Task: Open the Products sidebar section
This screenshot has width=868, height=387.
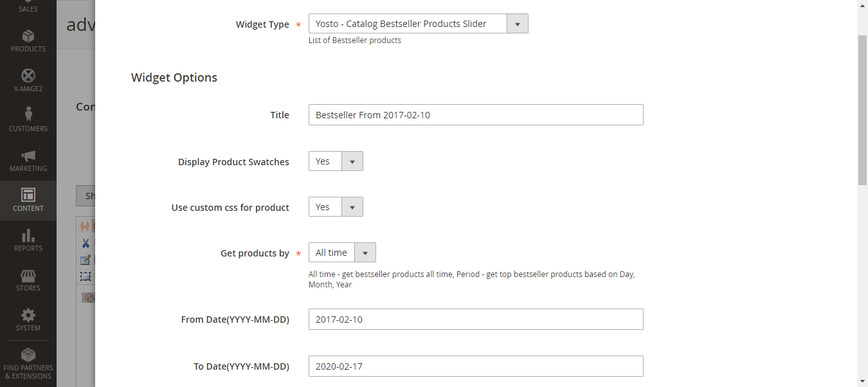Action: coord(28,41)
